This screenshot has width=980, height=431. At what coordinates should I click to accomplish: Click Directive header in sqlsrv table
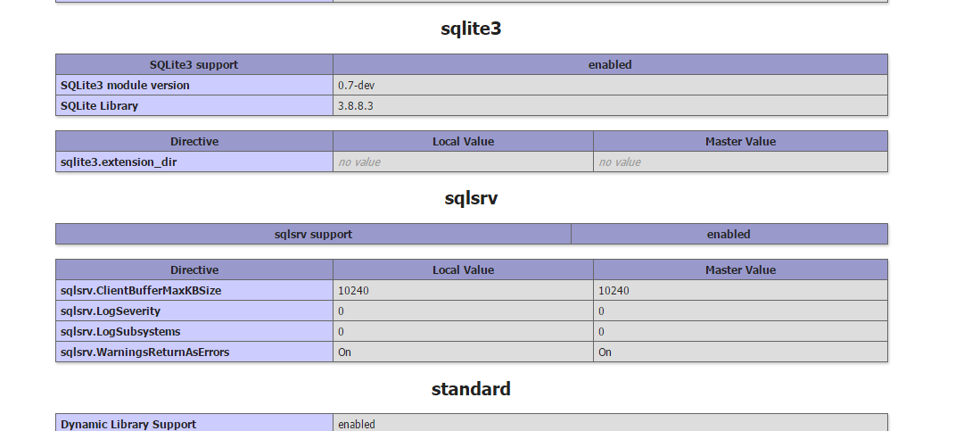pyautogui.click(x=194, y=269)
